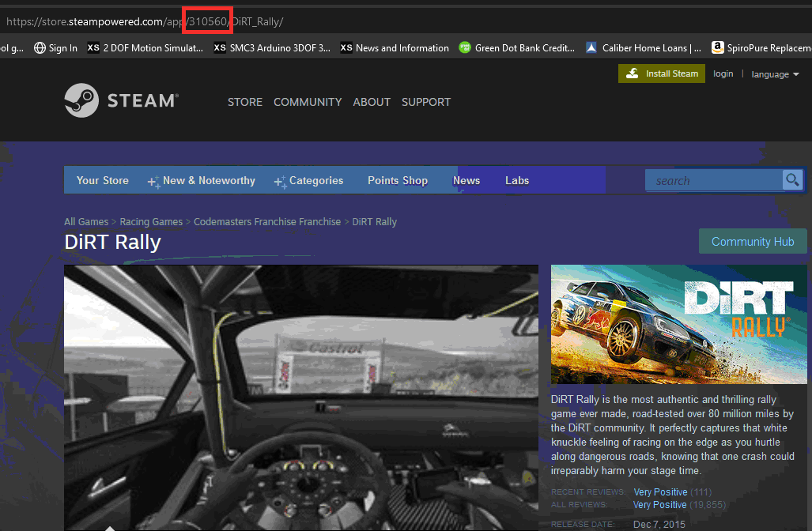The width and height of the screenshot is (812, 531).
Task: Open the Sign In bookmark
Action: point(55,48)
